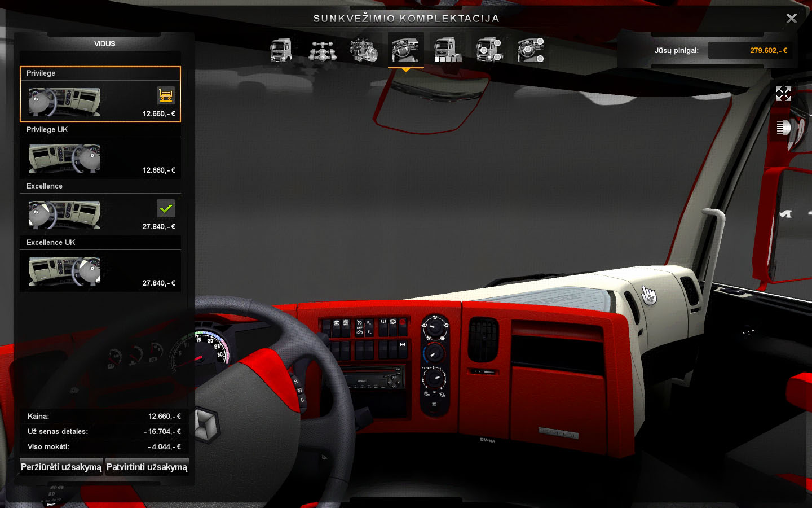Toggle fullscreen preview with the arrows icon
This screenshot has height=508, width=812.
(x=783, y=94)
